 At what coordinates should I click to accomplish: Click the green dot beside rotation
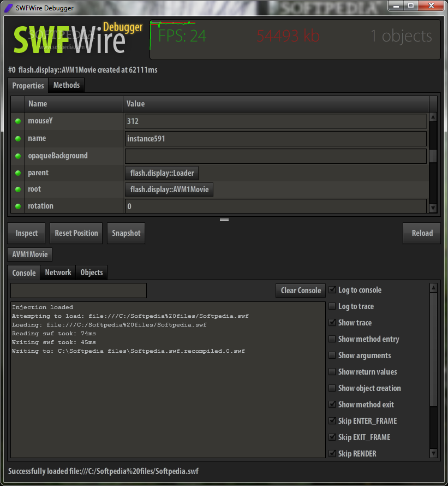18,206
